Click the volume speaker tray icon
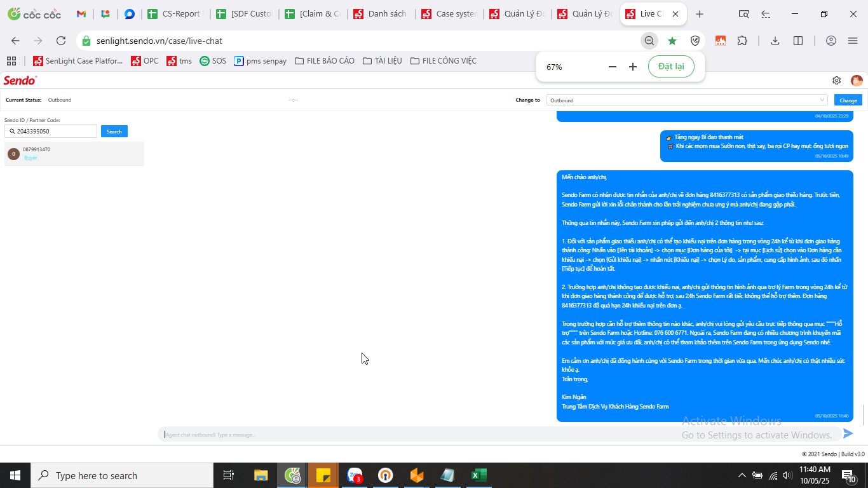868x488 pixels. [787, 475]
